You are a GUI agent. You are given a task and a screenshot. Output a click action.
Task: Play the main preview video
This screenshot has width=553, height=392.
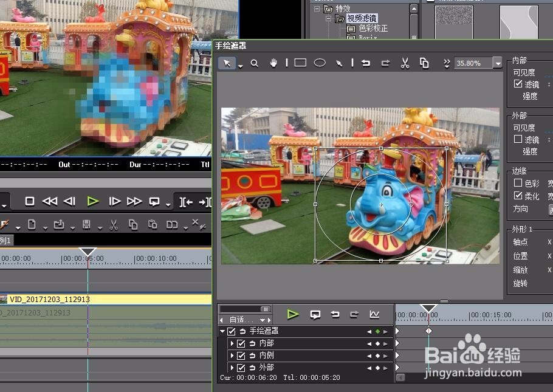point(93,201)
